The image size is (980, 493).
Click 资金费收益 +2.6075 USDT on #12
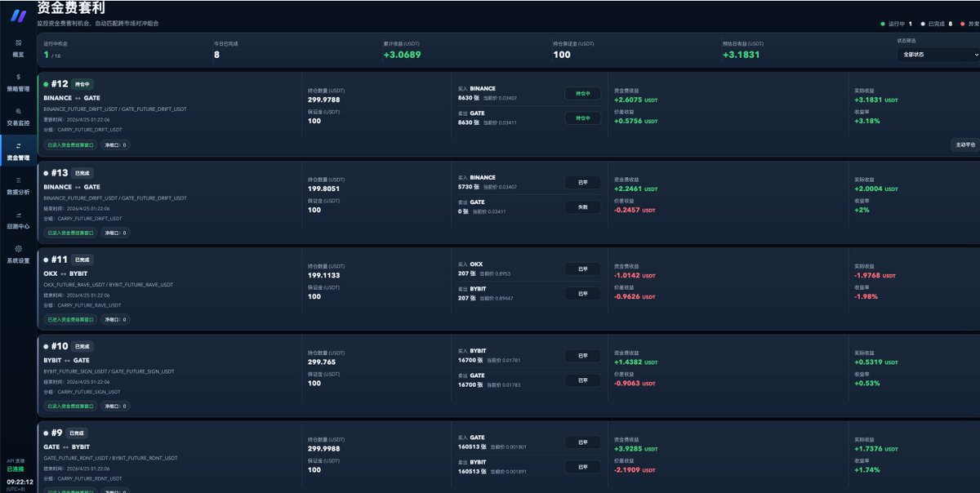pos(635,100)
